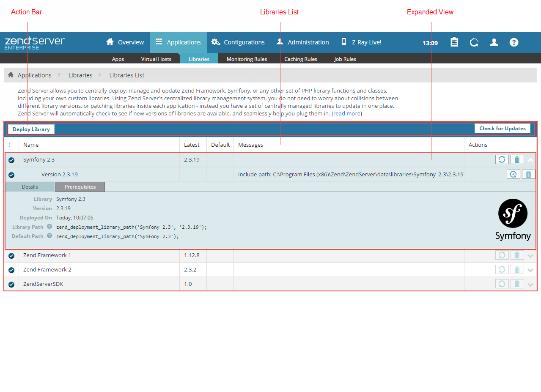This screenshot has width=541, height=392.
Task: Expand the Zend Framework 1 row
Action: tap(530, 255)
